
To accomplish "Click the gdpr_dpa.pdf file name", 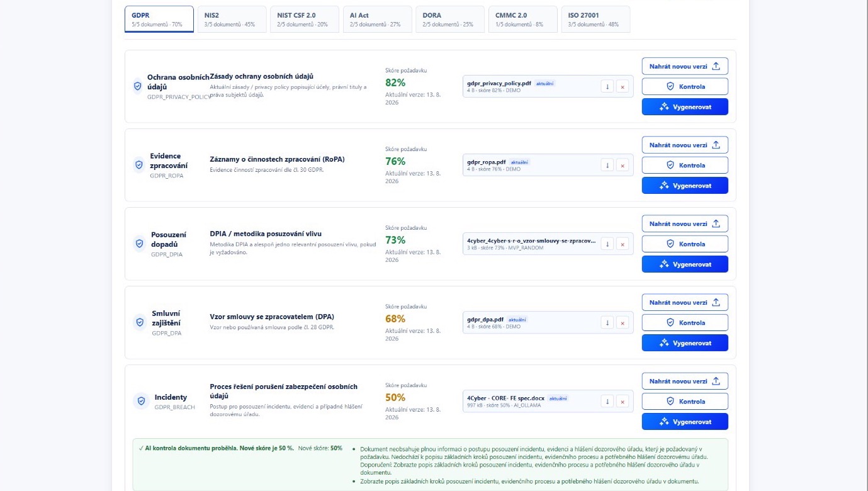I will tap(485, 319).
